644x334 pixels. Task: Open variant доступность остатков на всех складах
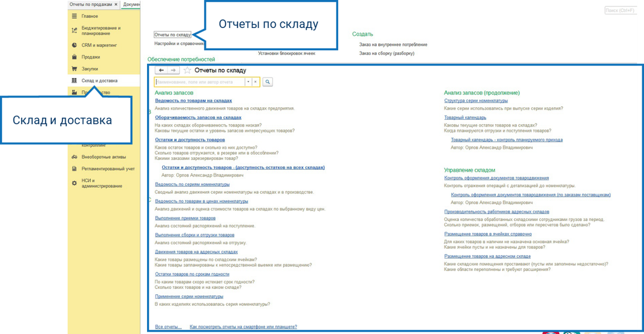243,168
